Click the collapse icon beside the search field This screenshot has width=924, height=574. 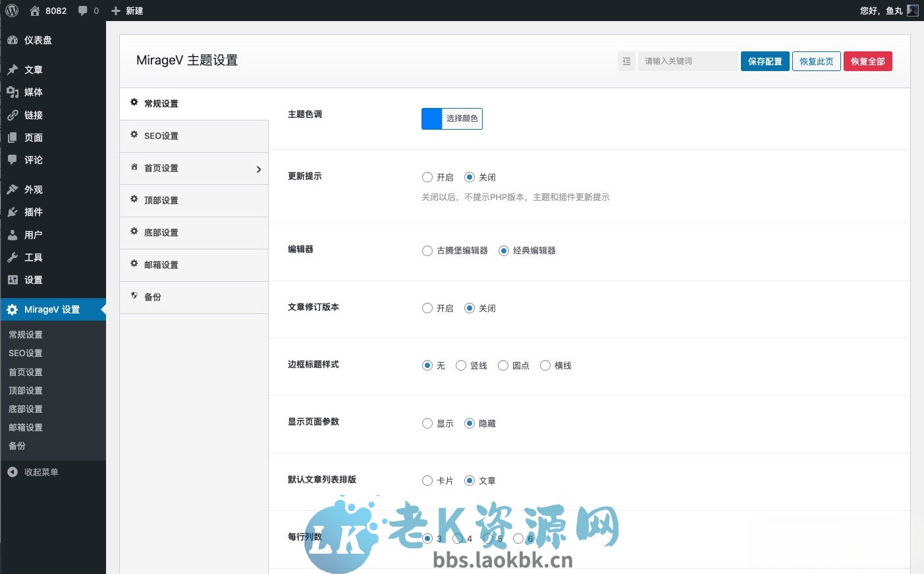(x=626, y=61)
